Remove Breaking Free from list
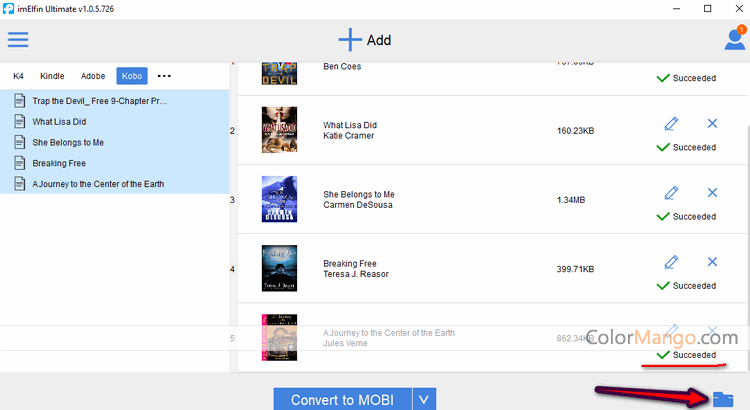This screenshot has height=410, width=750. [x=712, y=262]
